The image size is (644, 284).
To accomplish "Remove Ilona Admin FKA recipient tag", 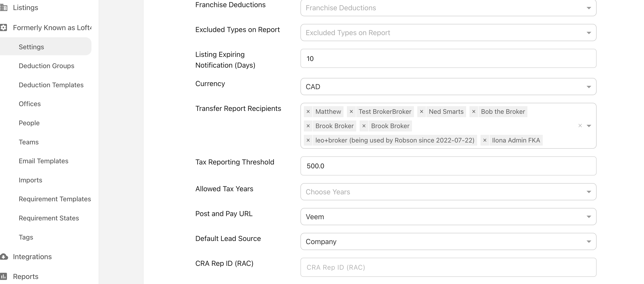I will [x=485, y=140].
